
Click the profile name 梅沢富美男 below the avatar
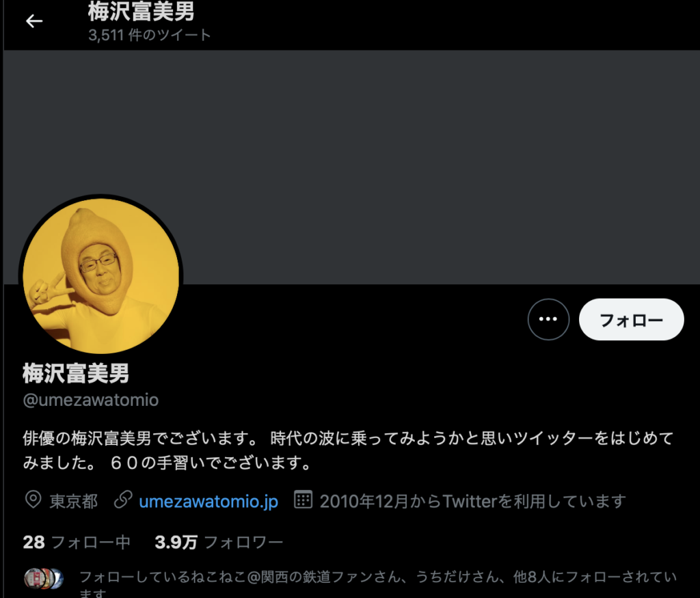pos(76,374)
